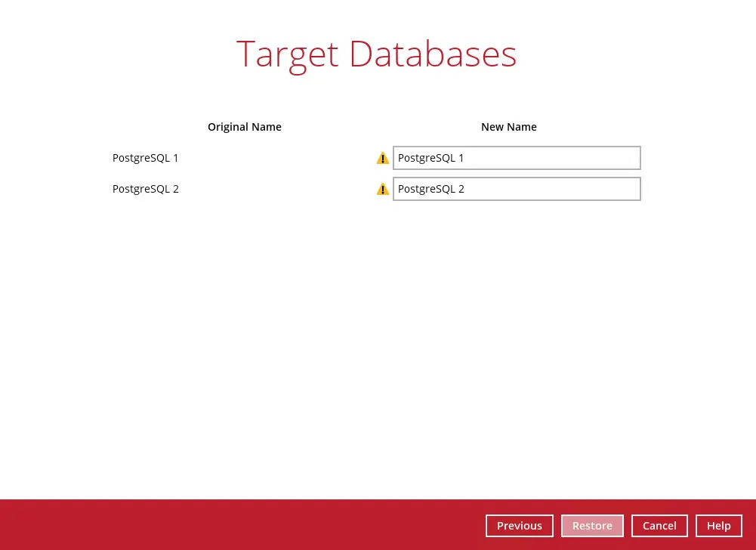Focus the New Name field containing PostgreSQL 1

tap(517, 158)
